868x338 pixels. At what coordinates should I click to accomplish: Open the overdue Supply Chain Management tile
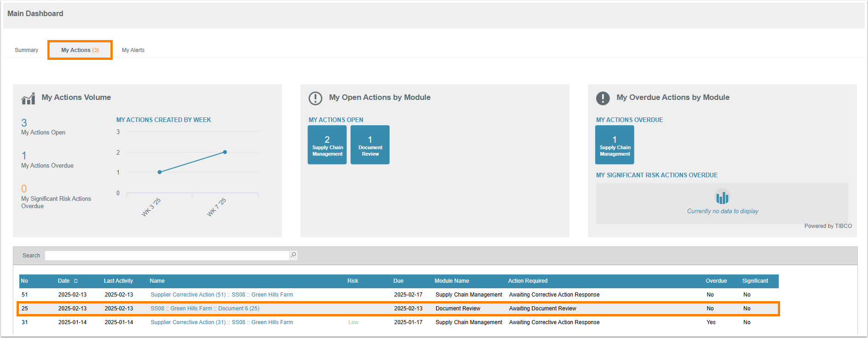pyautogui.click(x=615, y=145)
